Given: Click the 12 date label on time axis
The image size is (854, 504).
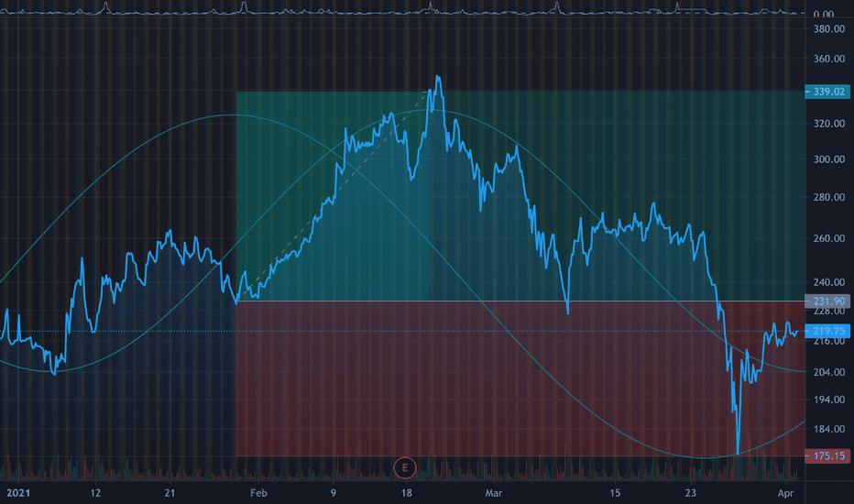Looking at the screenshot, I should [x=95, y=493].
